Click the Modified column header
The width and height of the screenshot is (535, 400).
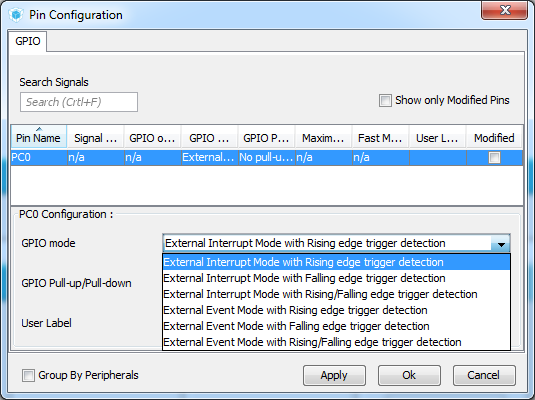click(494, 138)
